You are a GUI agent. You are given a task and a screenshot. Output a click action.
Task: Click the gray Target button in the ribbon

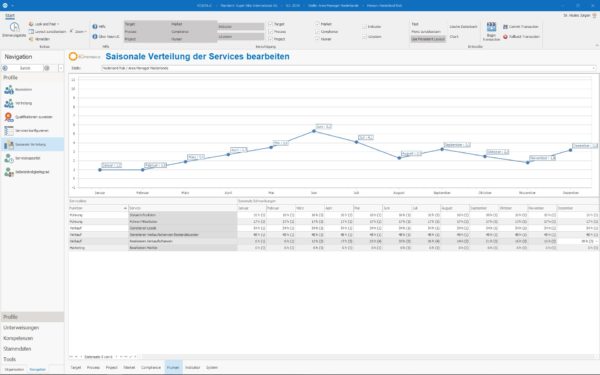tap(147, 24)
